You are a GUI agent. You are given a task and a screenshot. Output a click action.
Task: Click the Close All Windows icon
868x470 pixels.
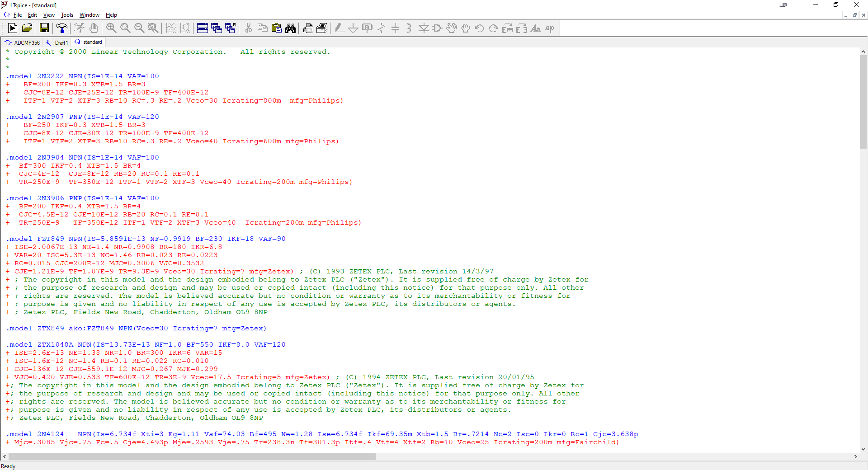pos(231,28)
